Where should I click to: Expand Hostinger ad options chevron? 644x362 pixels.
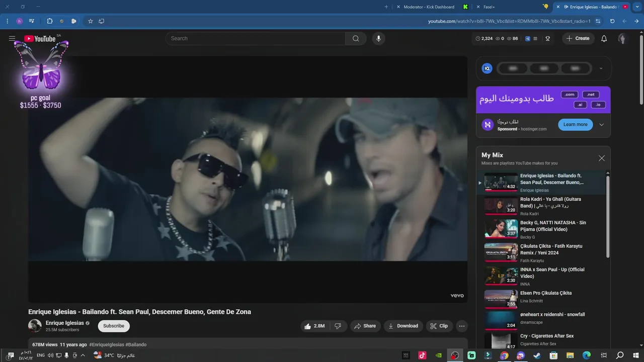[x=601, y=125]
